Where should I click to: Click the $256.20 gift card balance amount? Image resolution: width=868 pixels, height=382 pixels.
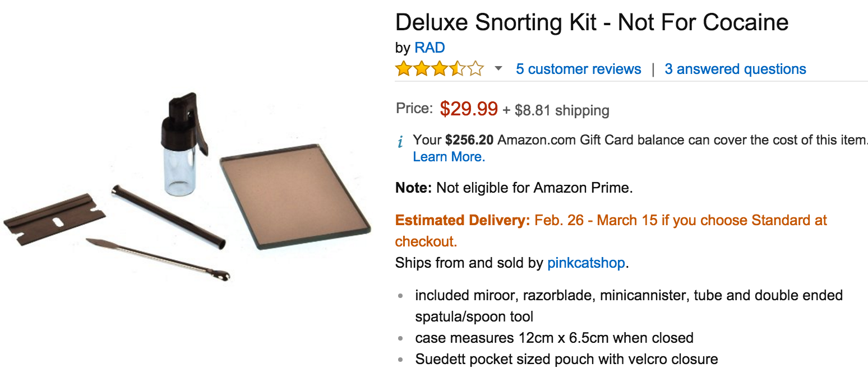point(469,140)
